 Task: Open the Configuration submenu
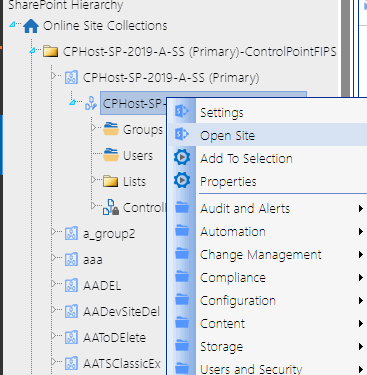267,301
